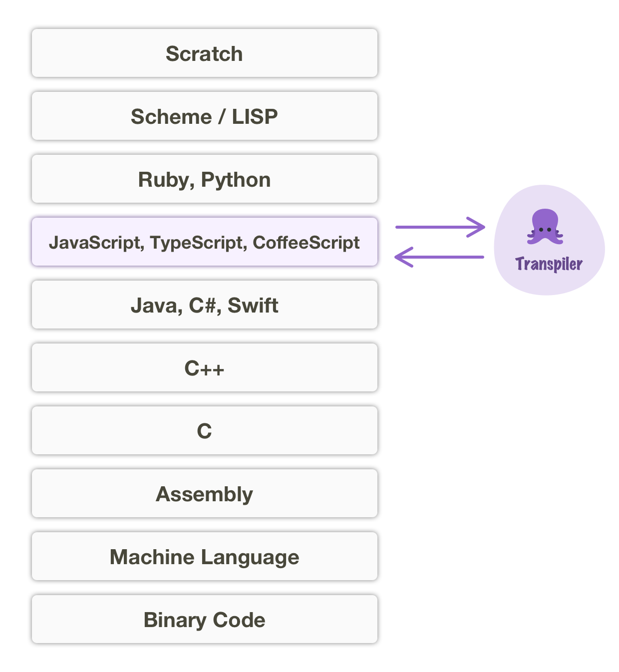The height and width of the screenshot is (672, 619).
Task: Select the Scratch box
Action: 205,53
